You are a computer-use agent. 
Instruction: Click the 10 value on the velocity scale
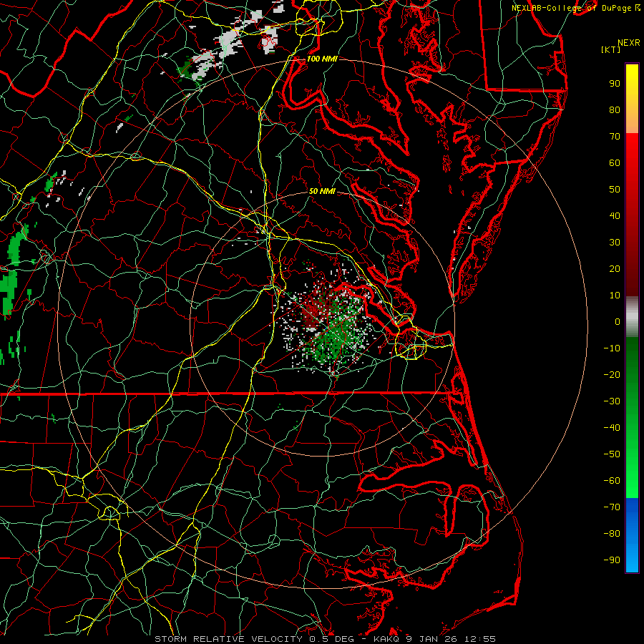(x=615, y=296)
